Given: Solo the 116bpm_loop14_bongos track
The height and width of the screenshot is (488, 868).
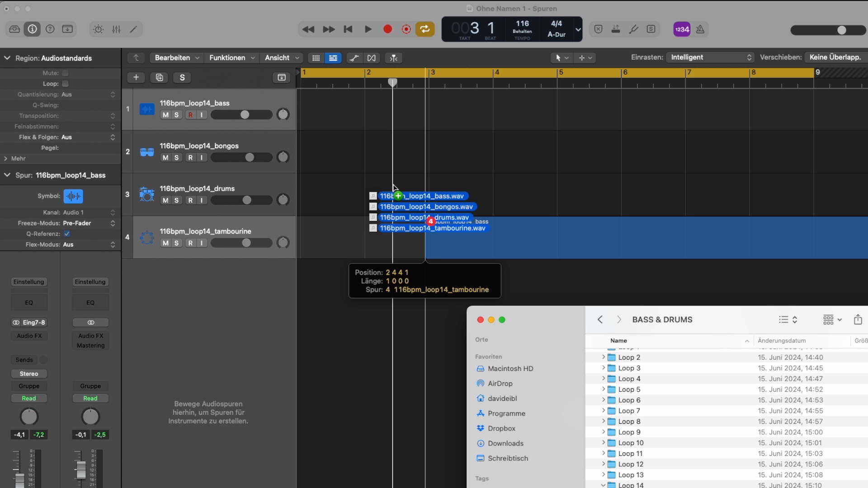Looking at the screenshot, I should point(176,158).
